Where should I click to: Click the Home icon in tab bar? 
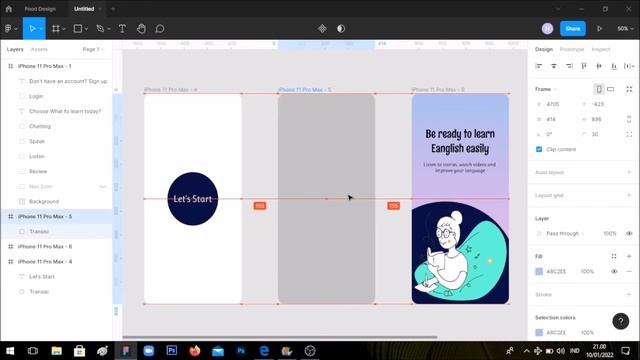(9, 9)
